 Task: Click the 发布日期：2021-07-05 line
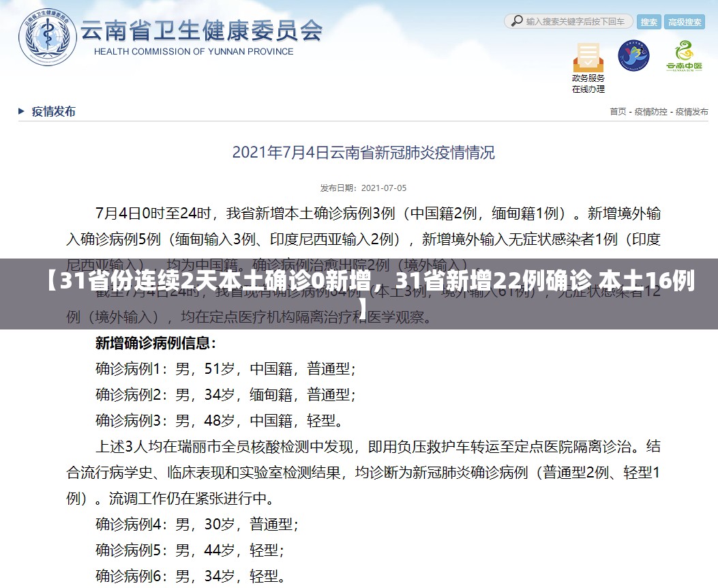click(363, 188)
